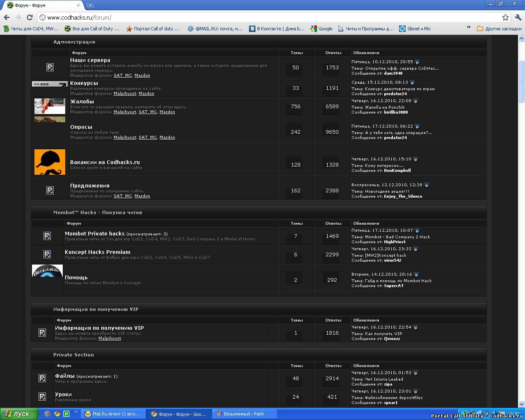Open the Уроки forum
Screen dimensions: 525x420
(x=63, y=395)
